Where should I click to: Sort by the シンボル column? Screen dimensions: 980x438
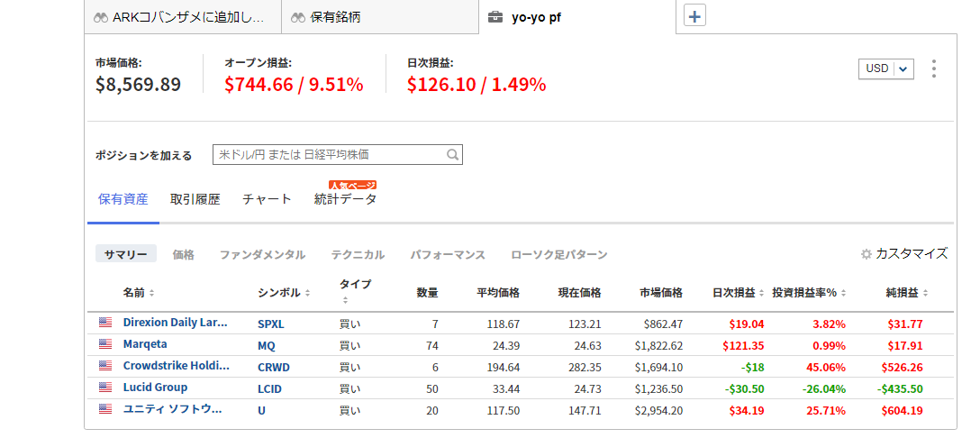[x=307, y=293]
